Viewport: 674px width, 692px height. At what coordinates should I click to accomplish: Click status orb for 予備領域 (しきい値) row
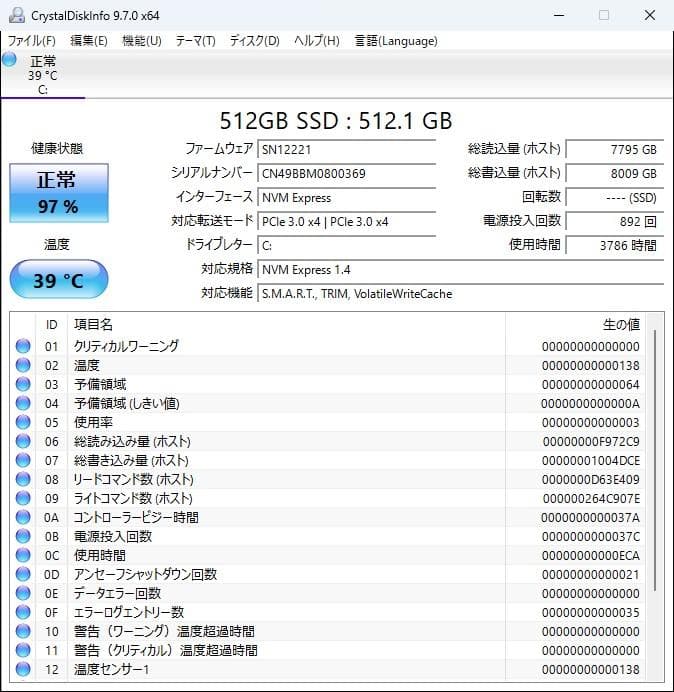[x=23, y=403]
